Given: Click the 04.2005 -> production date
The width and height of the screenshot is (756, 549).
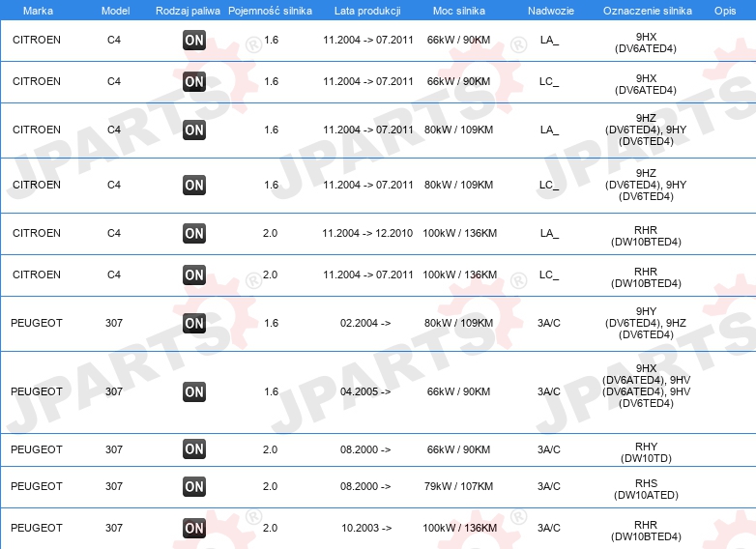Looking at the screenshot, I should coord(365,391).
